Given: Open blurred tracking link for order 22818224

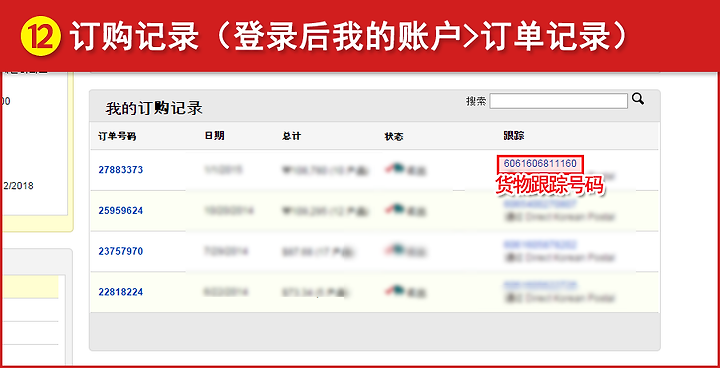Looking at the screenshot, I should 540,285.
